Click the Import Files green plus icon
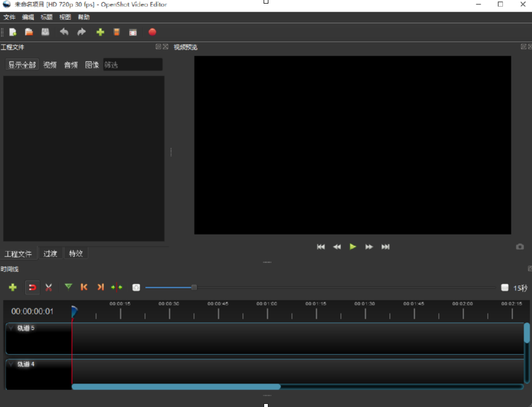The height and width of the screenshot is (407, 532). pyautogui.click(x=100, y=32)
